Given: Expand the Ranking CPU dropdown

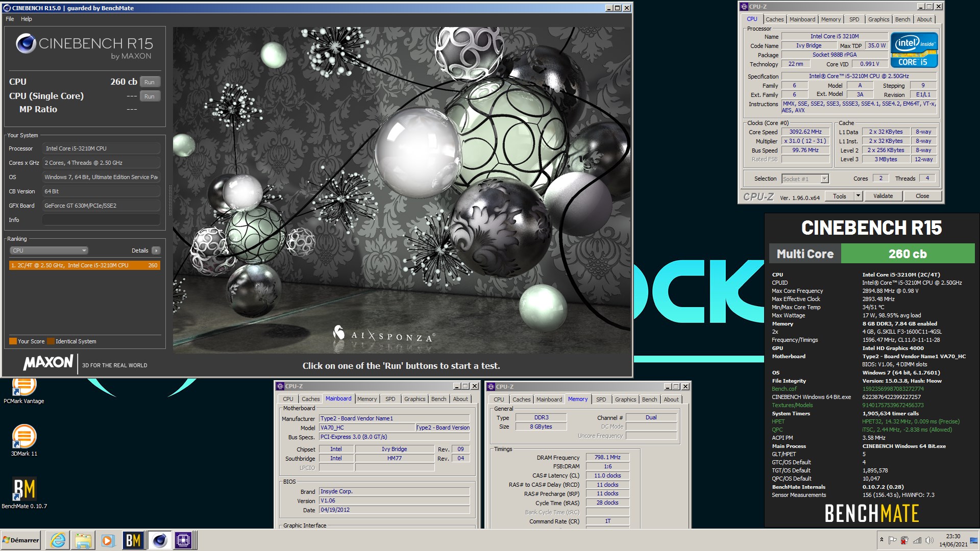Looking at the screenshot, I should [49, 251].
